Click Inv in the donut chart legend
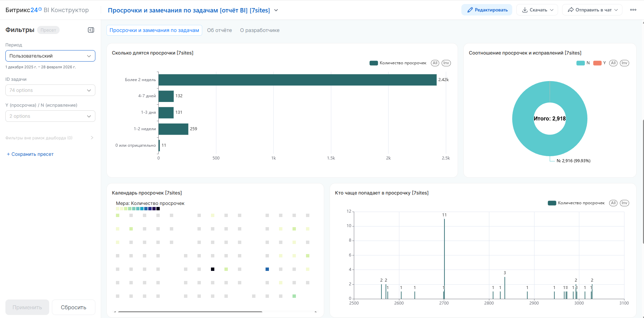This screenshot has width=644, height=318. click(624, 63)
